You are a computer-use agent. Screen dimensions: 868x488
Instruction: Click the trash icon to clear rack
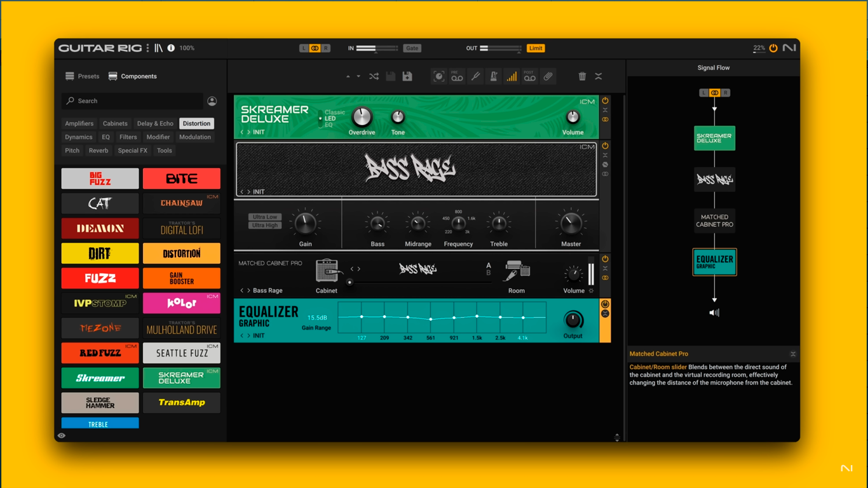[x=582, y=76]
